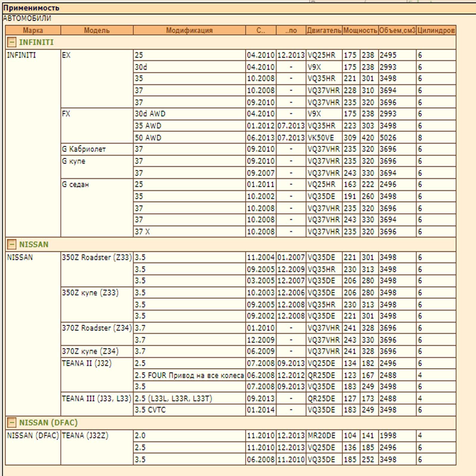Select the G седан model cell

[97, 208]
